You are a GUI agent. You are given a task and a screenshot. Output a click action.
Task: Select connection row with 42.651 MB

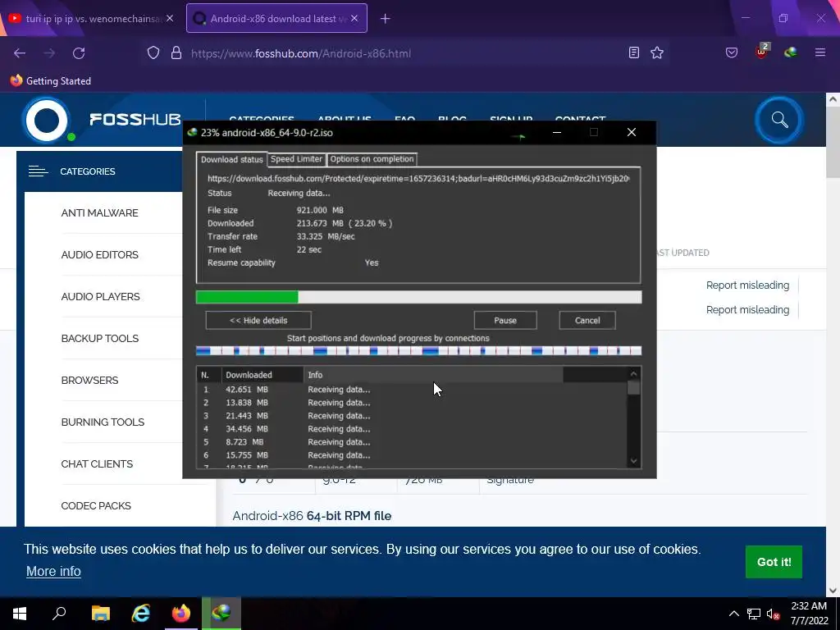click(x=412, y=390)
